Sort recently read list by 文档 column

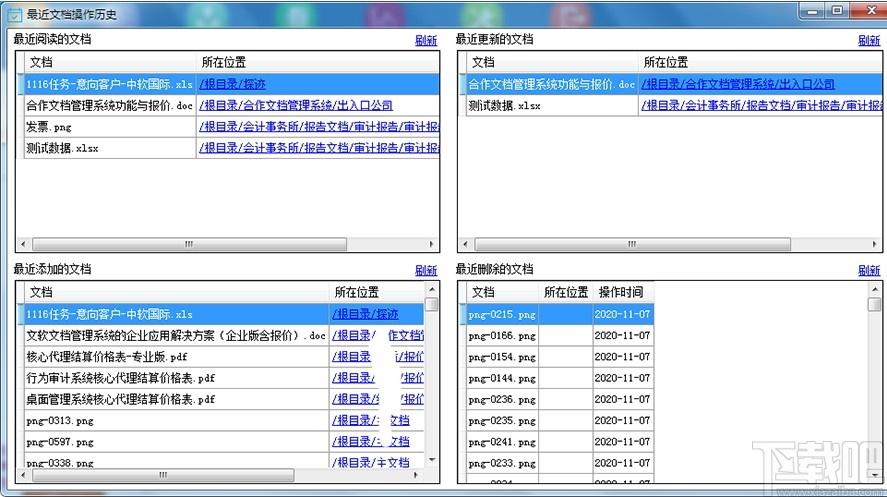click(x=110, y=62)
